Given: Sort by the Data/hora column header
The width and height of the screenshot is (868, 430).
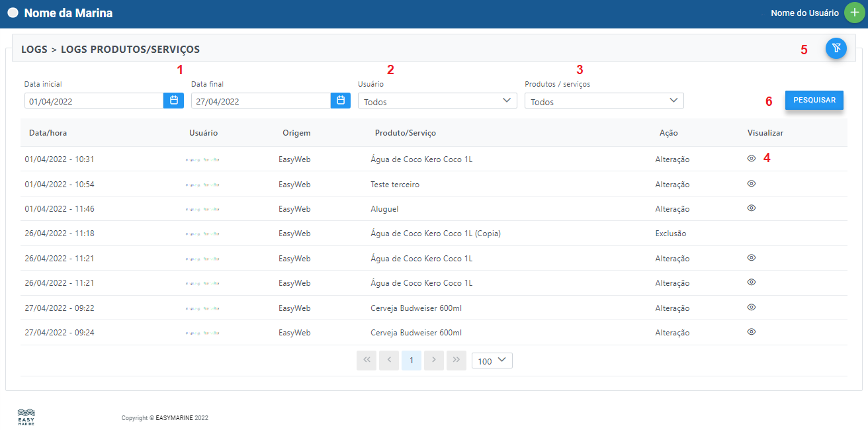Looking at the screenshot, I should point(48,133).
